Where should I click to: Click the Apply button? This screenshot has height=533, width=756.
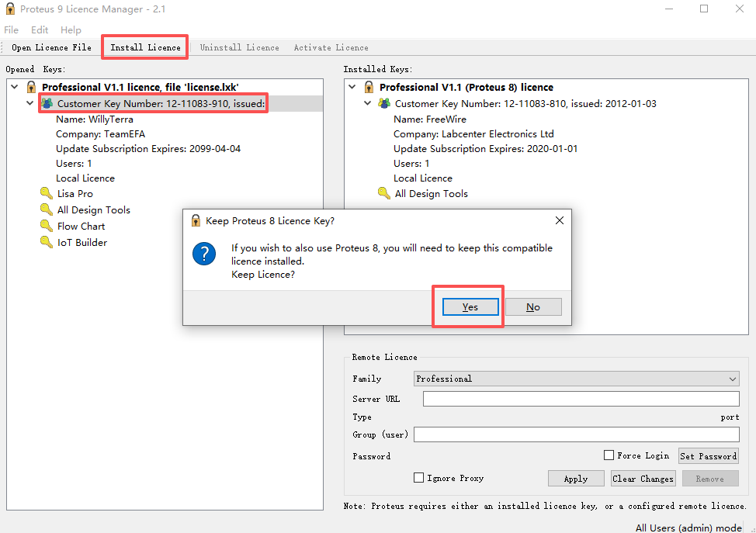click(576, 479)
